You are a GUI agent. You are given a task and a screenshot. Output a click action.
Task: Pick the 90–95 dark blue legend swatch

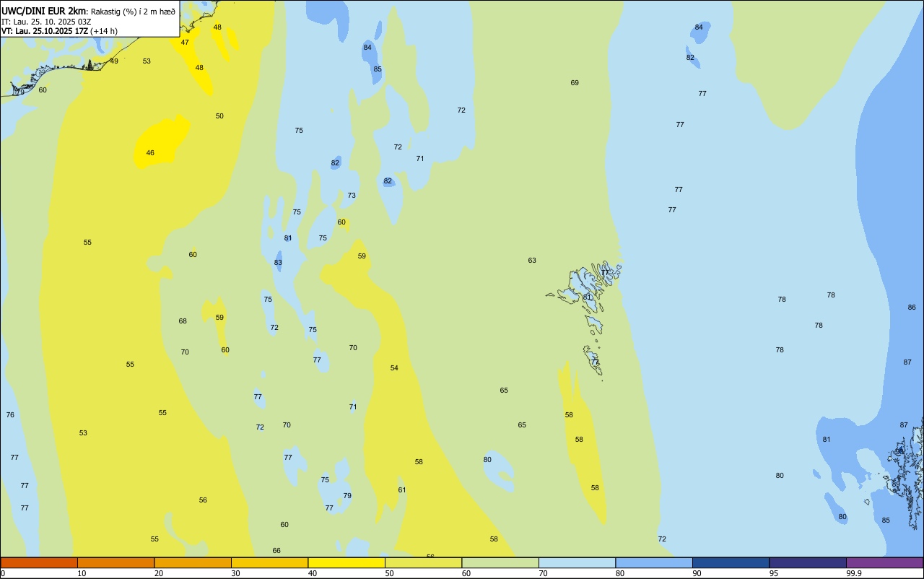click(x=731, y=562)
